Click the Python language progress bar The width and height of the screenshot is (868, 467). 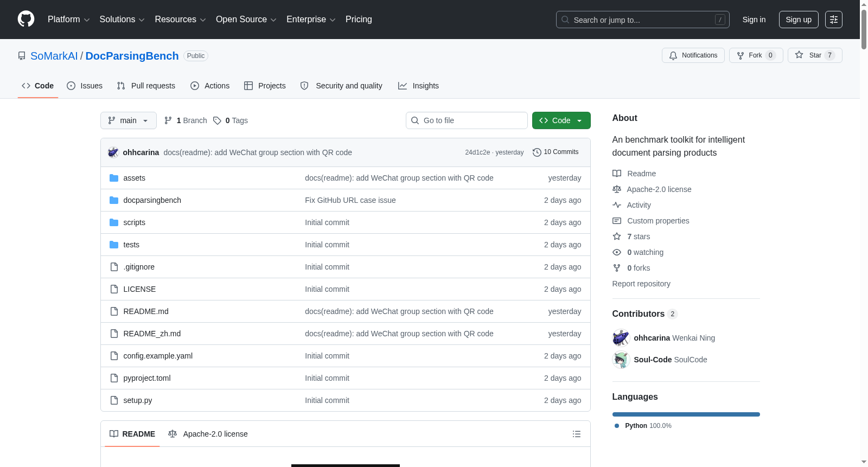tap(686, 414)
